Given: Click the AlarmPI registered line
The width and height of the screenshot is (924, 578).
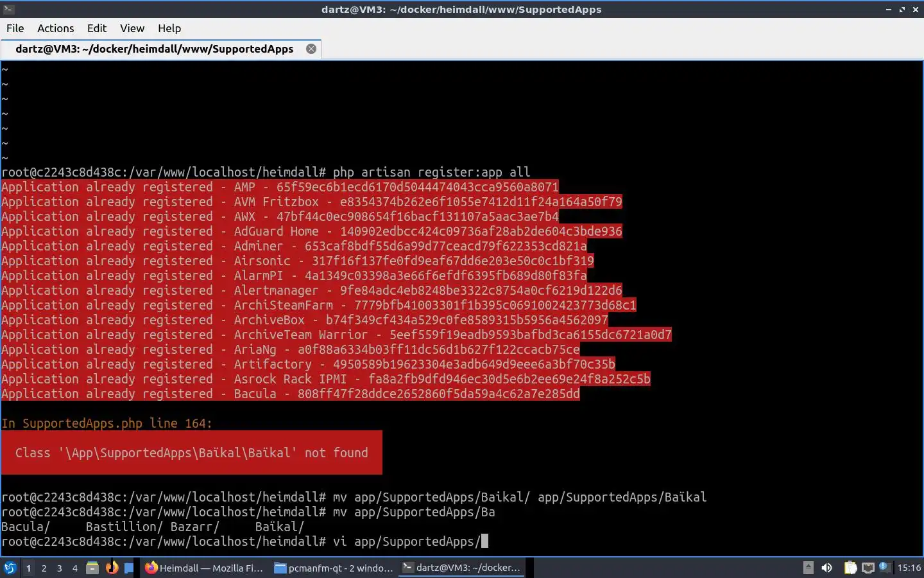Looking at the screenshot, I should point(294,276).
